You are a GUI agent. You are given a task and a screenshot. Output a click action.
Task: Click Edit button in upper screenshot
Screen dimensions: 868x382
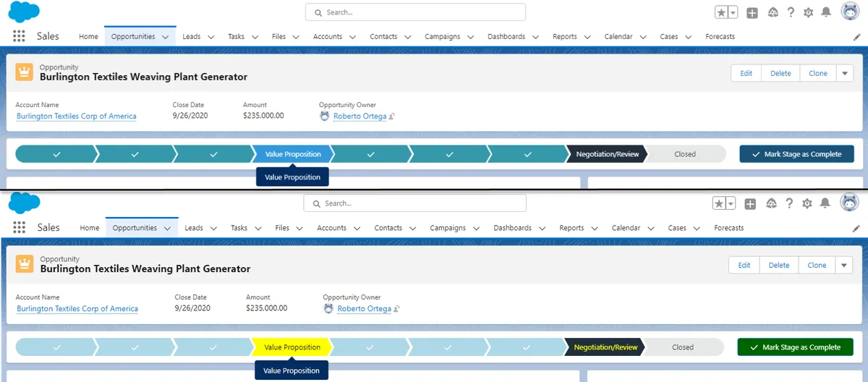pyautogui.click(x=746, y=73)
